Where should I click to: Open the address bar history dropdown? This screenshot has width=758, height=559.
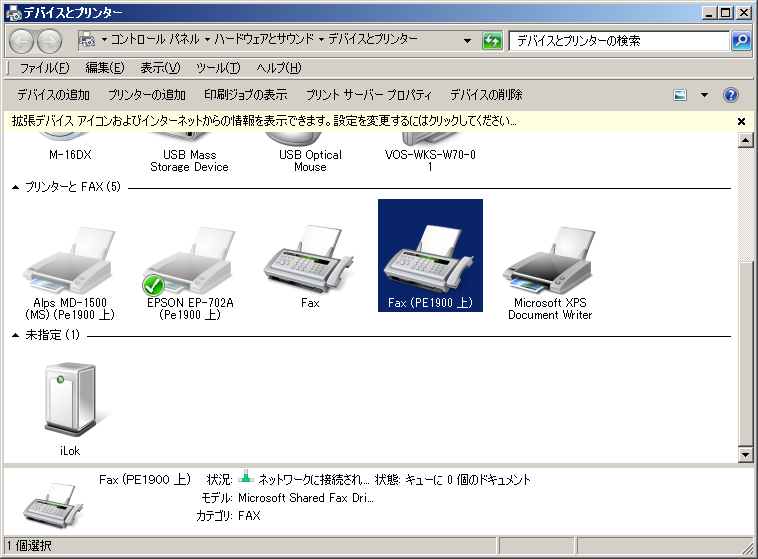click(x=467, y=41)
